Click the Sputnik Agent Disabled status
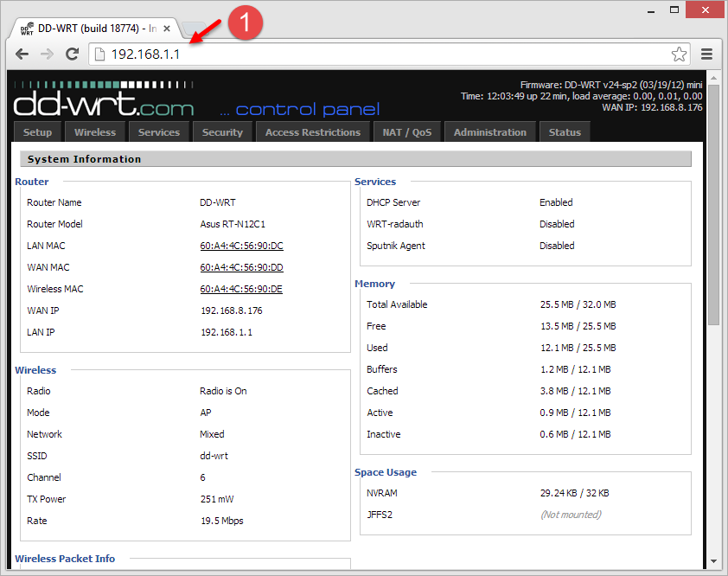 coord(557,246)
